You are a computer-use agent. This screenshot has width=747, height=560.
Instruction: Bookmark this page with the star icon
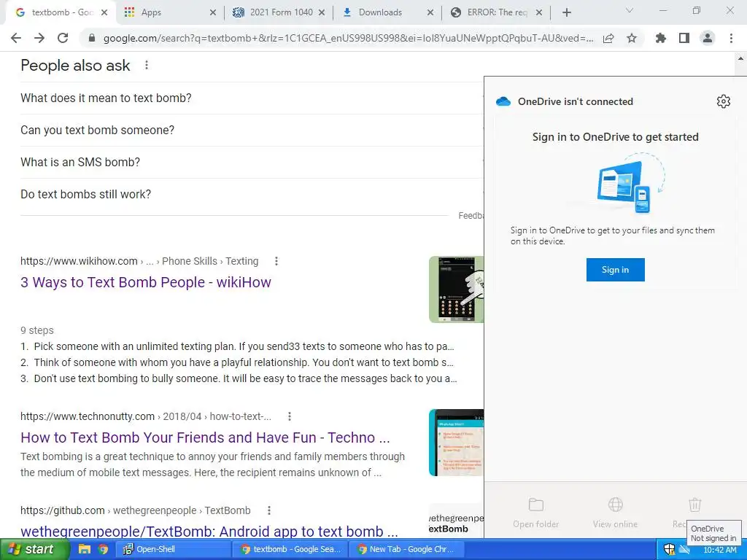pyautogui.click(x=632, y=38)
